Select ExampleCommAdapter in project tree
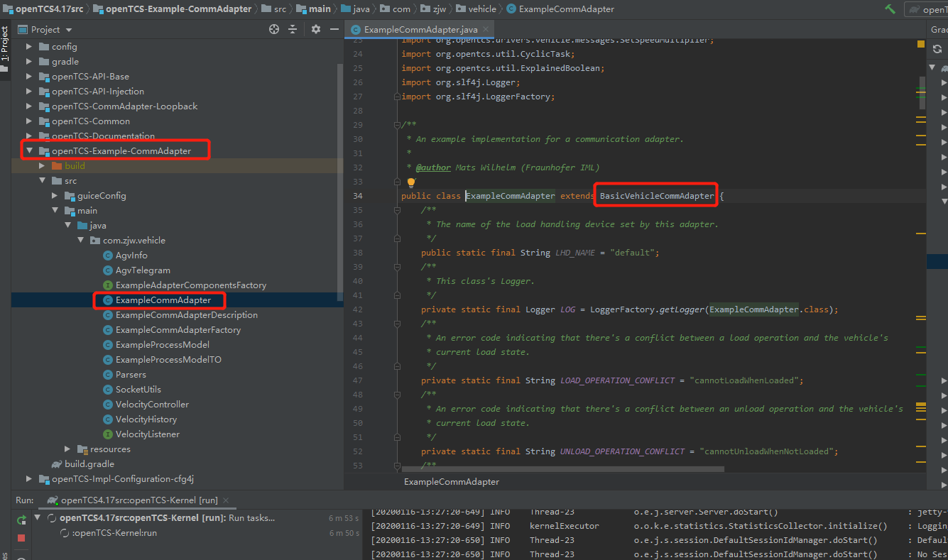 pyautogui.click(x=163, y=300)
